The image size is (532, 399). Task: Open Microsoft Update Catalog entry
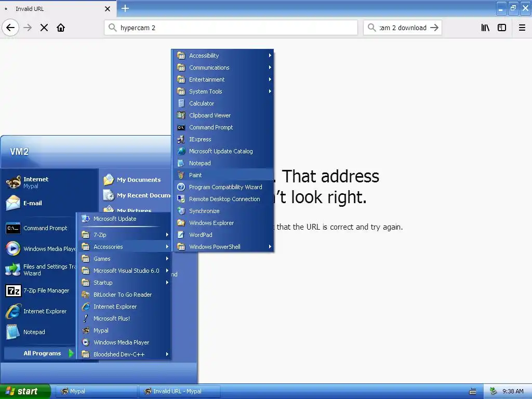(x=223, y=151)
